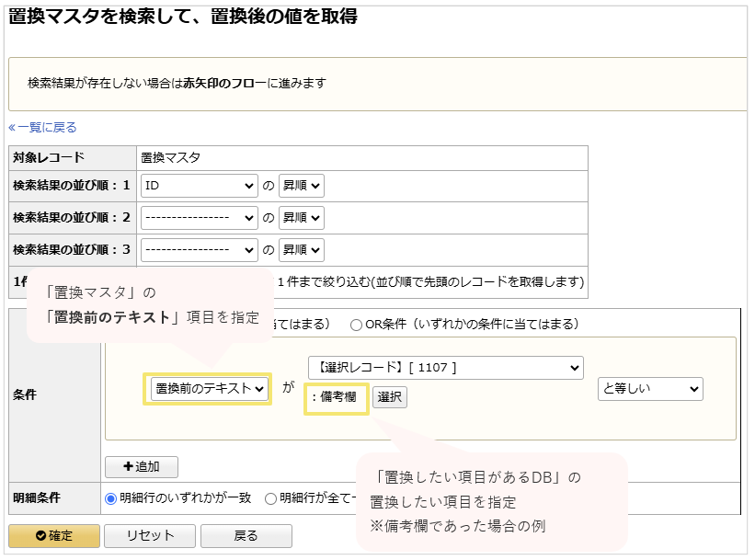
Task: Open the «一覧に戻る link
Action: [x=40, y=128]
